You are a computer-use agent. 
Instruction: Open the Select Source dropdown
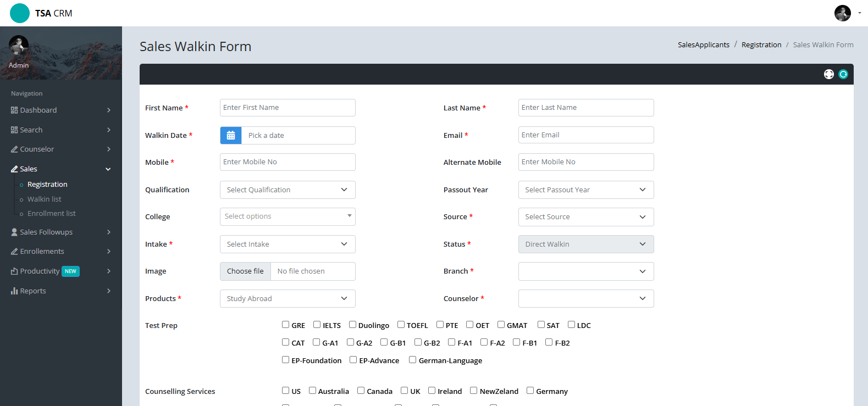tap(585, 217)
